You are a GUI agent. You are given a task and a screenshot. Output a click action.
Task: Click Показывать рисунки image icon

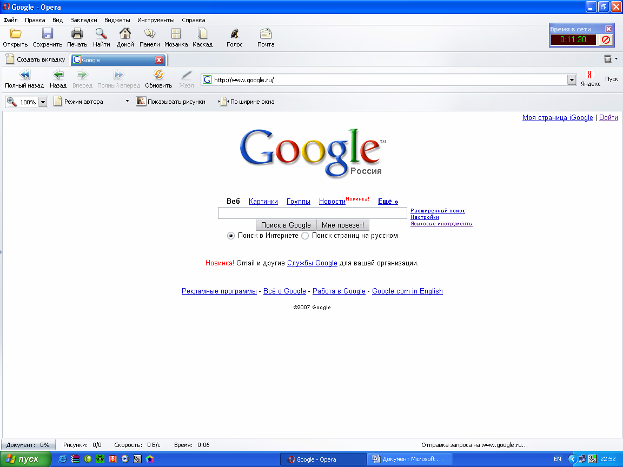click(141, 101)
